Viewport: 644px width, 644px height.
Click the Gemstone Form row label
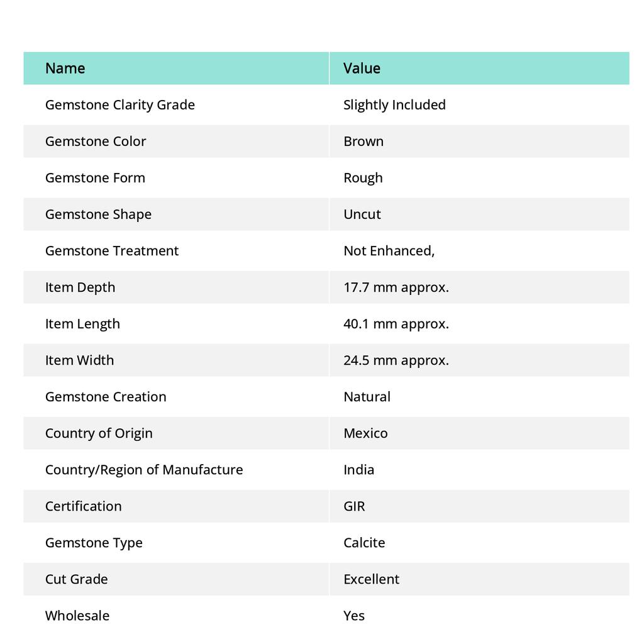95,178
